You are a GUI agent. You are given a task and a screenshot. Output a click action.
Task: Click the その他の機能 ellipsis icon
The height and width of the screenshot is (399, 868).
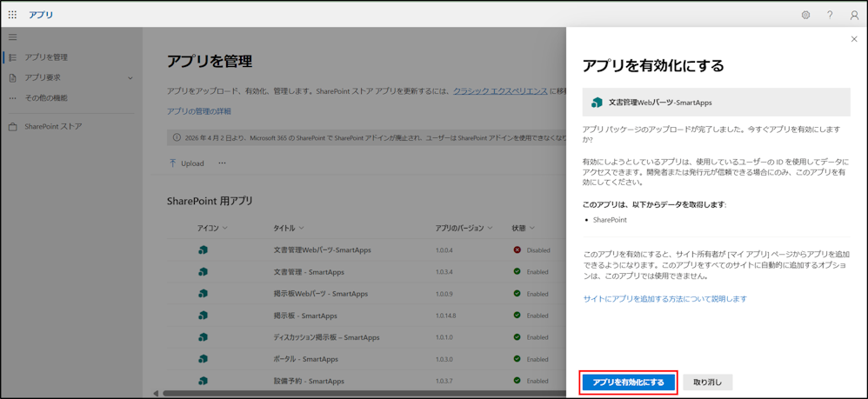click(13, 98)
